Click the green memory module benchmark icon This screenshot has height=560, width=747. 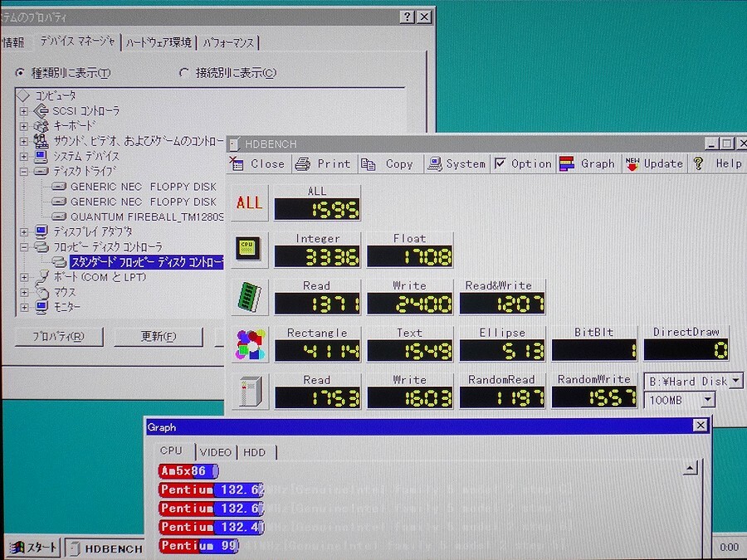pyautogui.click(x=249, y=297)
